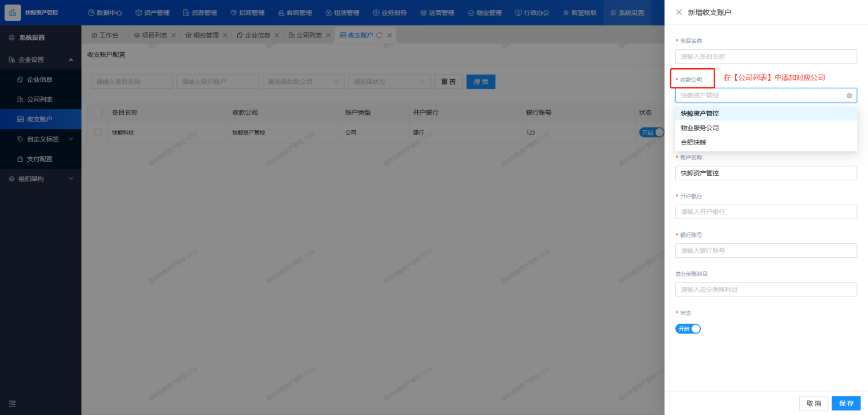Open the 资产管理 menu
The height and width of the screenshot is (415, 868).
(x=152, y=13)
